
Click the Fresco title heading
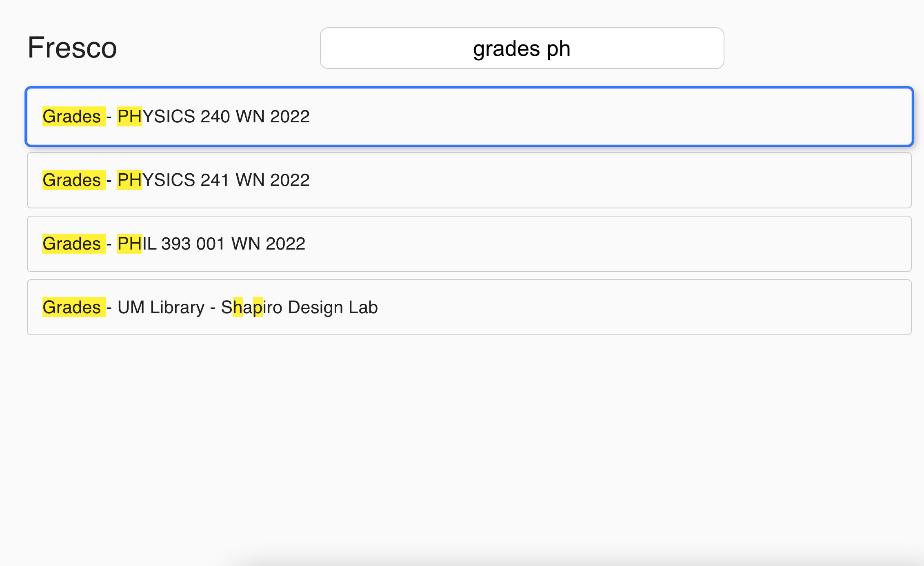72,48
